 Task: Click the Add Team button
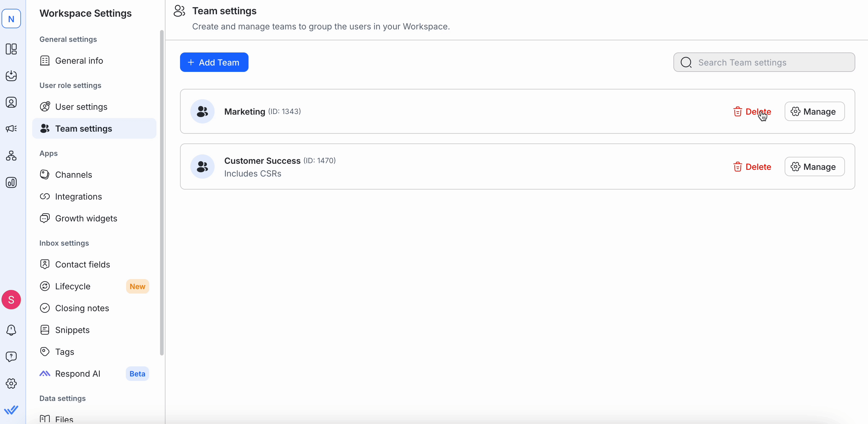tap(214, 62)
